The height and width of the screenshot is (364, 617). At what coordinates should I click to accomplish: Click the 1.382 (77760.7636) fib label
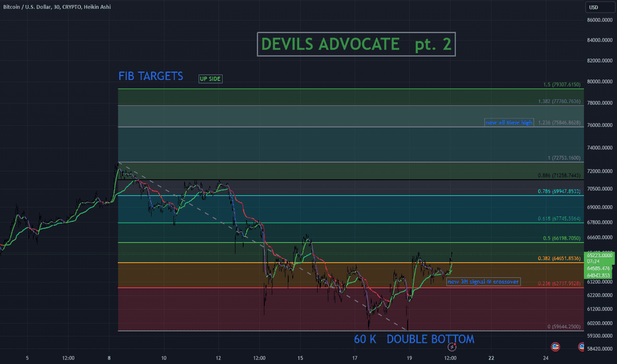coord(559,101)
